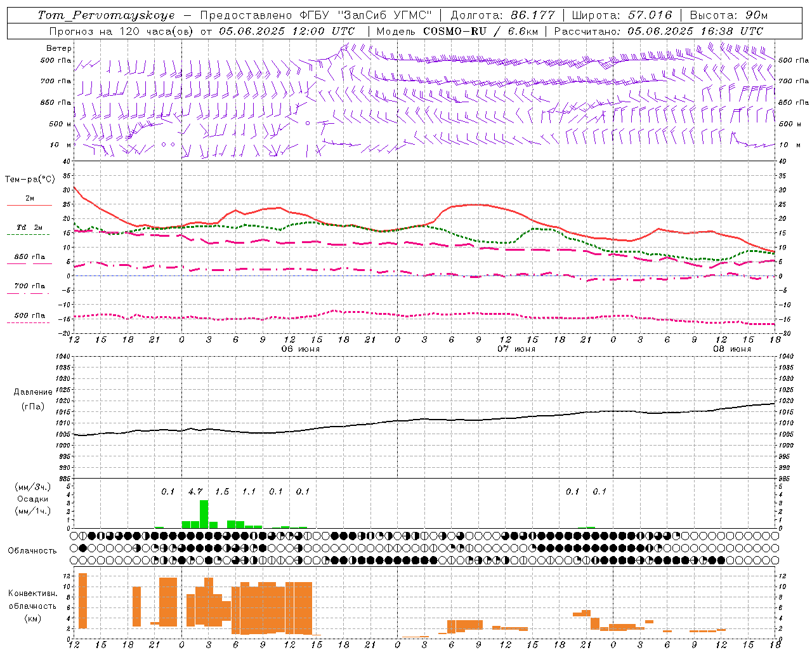The height and width of the screenshot is (650, 812).
Task: Click the '(км)' unit in convective panel
Action: point(33,618)
